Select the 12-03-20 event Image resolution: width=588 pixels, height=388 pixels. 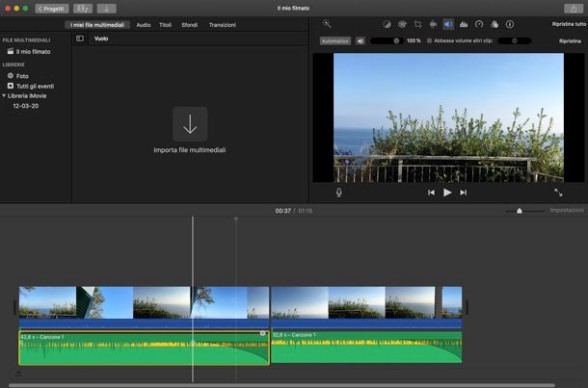pos(26,106)
